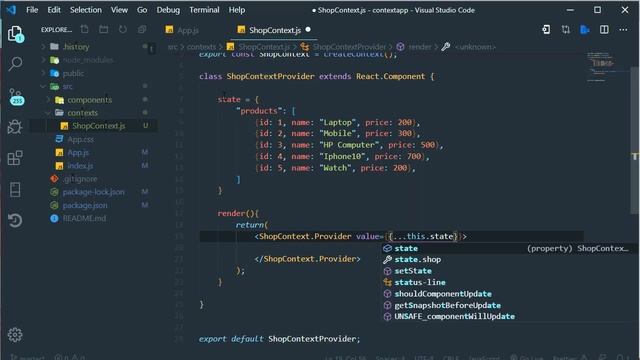Click 'render' in the breadcrumb
Screen dimensions: 640x360
click(420, 47)
